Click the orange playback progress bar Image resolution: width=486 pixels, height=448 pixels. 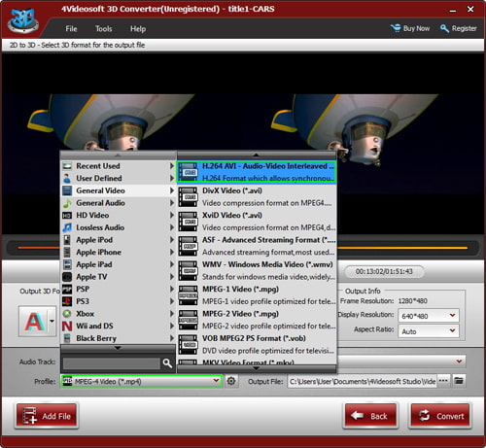coord(243,248)
